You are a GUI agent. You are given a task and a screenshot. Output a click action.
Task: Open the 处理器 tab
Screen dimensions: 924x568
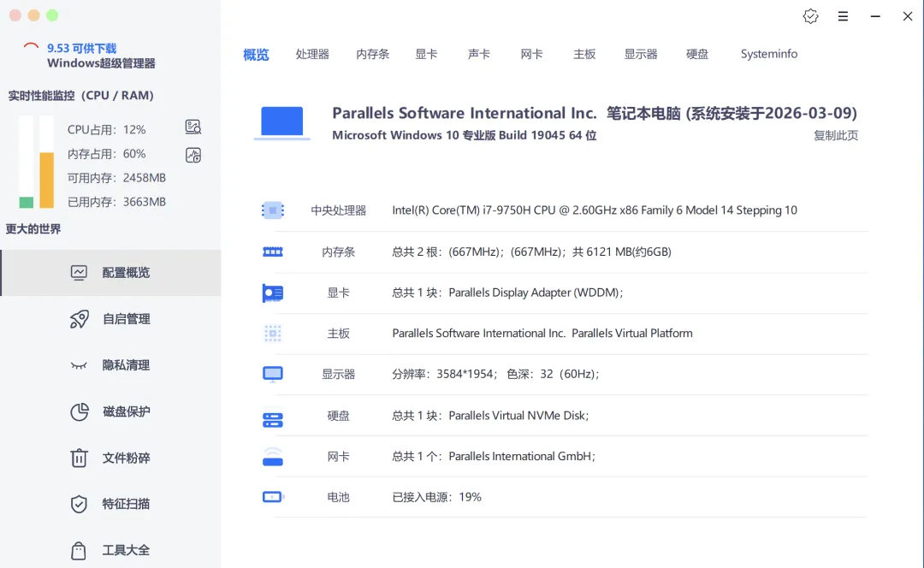click(312, 54)
